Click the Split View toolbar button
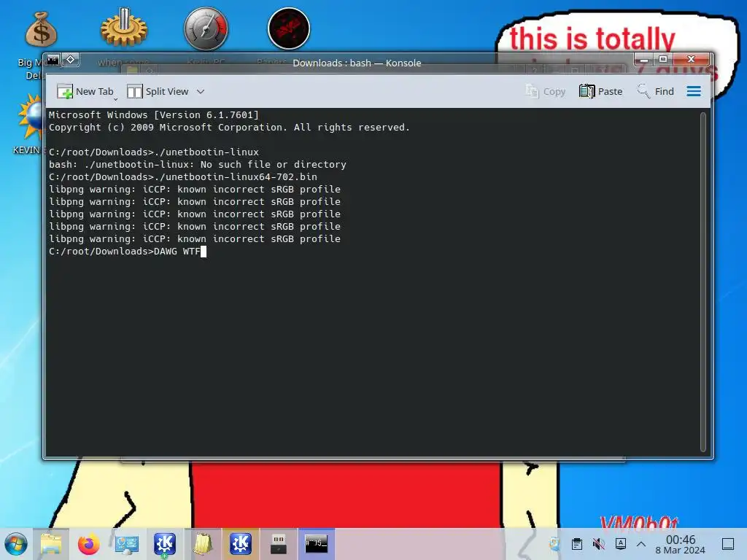 click(x=158, y=91)
